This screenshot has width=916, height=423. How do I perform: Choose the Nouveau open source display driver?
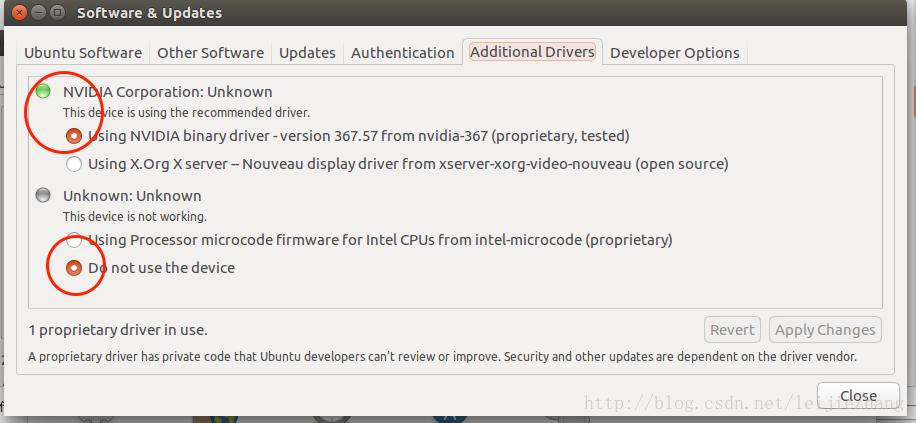point(74,163)
